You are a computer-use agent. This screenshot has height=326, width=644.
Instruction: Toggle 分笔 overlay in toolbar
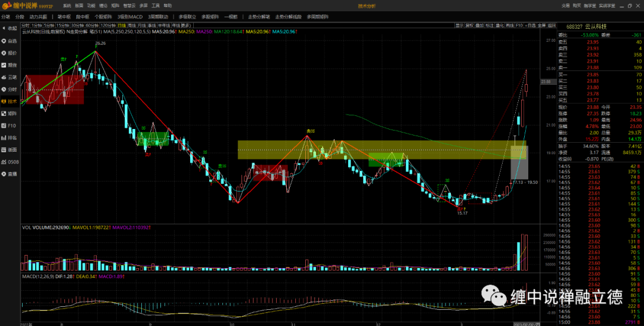click(x=6, y=17)
